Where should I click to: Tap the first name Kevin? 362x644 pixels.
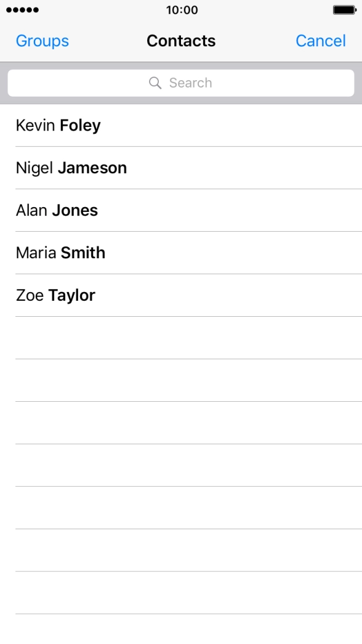[x=35, y=125]
